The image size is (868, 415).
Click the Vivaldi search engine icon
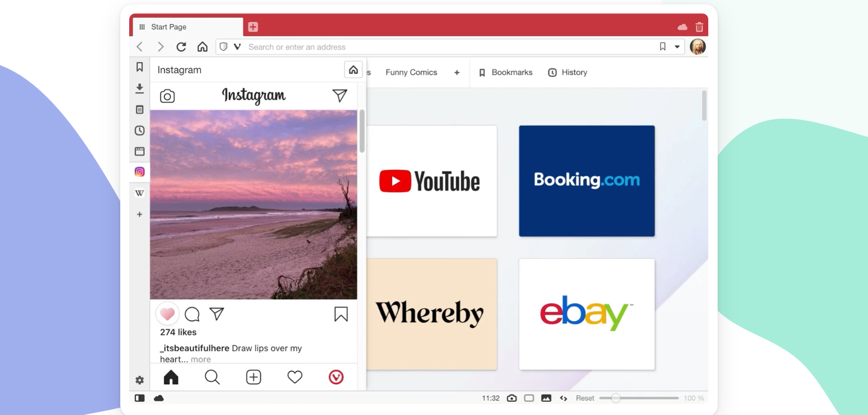click(238, 47)
